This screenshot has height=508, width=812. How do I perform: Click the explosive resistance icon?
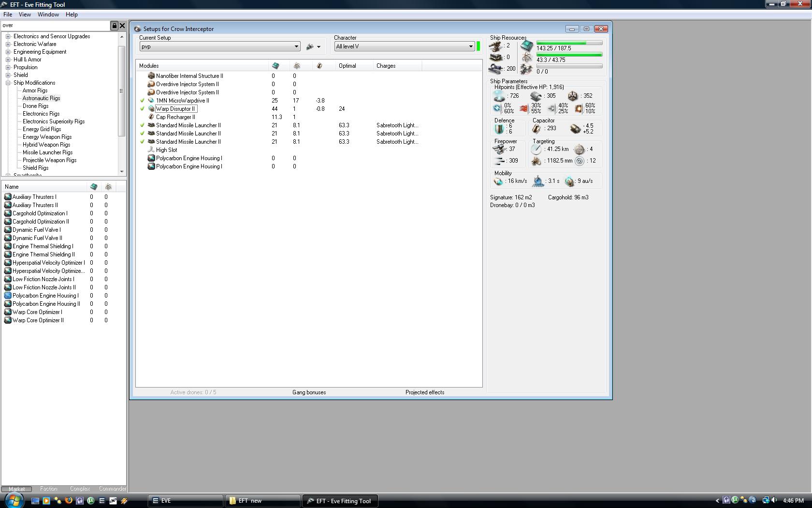[x=579, y=108]
